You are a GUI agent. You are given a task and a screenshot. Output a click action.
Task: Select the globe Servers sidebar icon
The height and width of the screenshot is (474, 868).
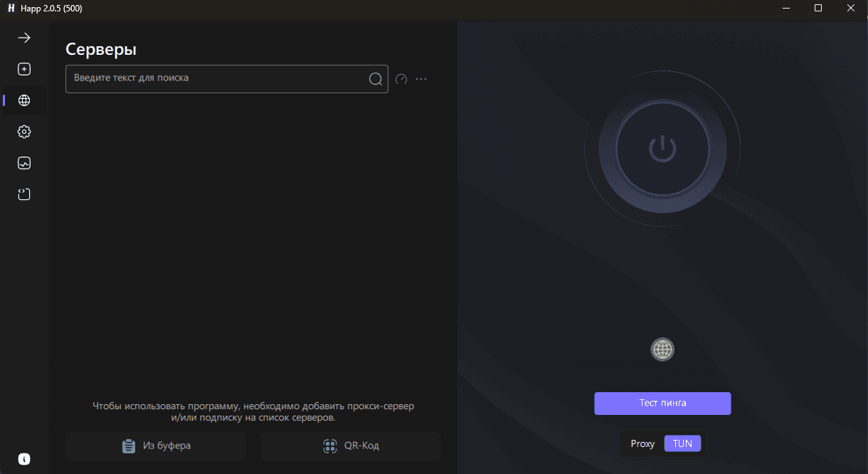coord(24,100)
